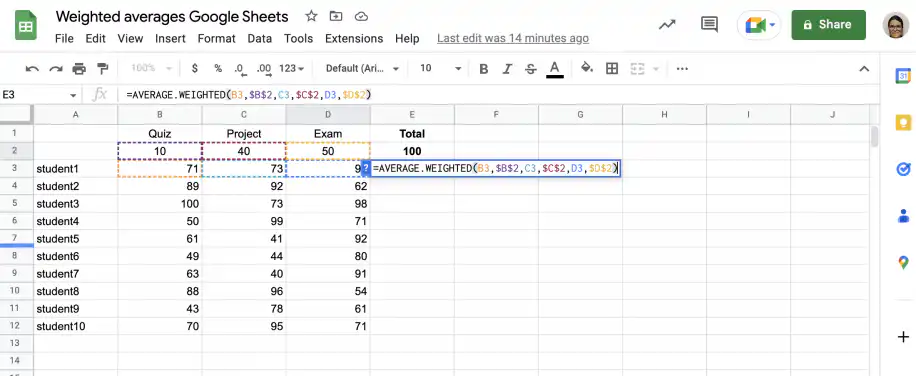Start a Google Meet call
Viewport: 916px width, 376px height.
[755, 25]
